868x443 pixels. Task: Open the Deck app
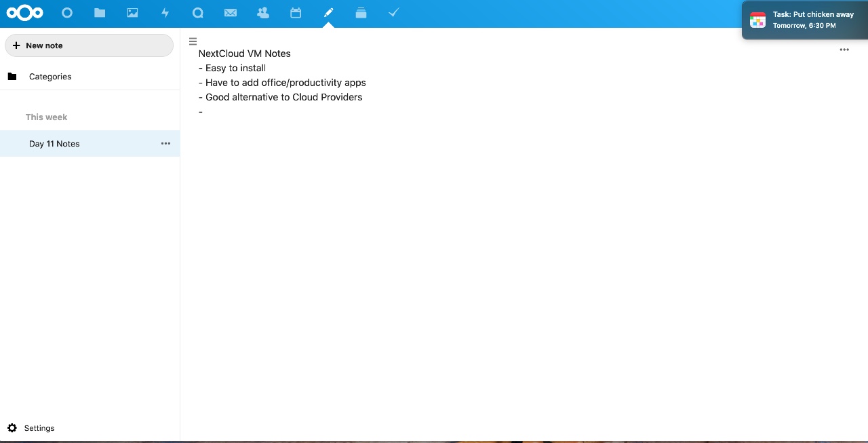pos(361,12)
